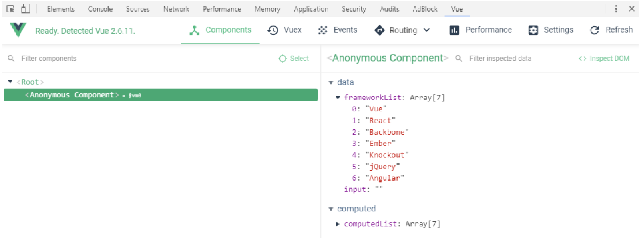Click the Refresh arrow icon

coord(595,30)
